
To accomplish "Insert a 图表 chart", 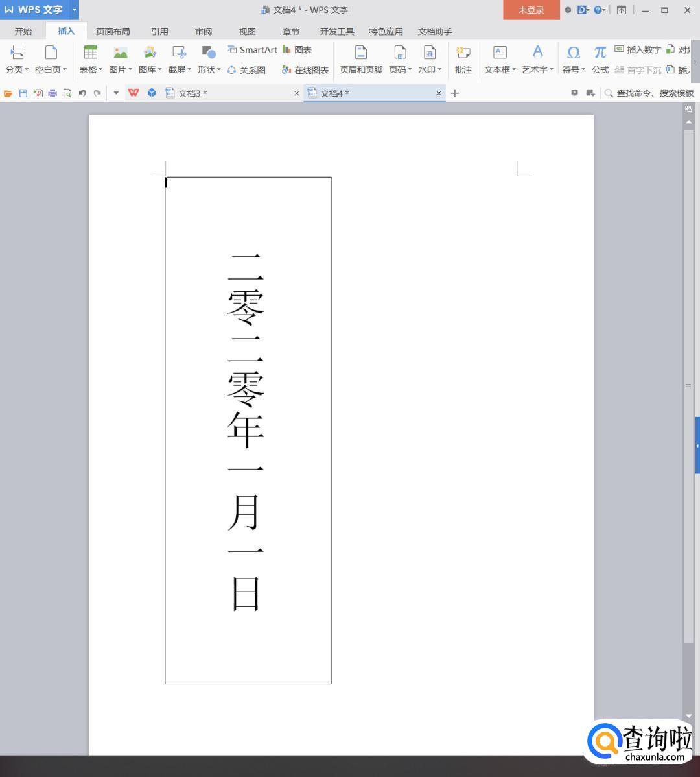I will point(297,49).
